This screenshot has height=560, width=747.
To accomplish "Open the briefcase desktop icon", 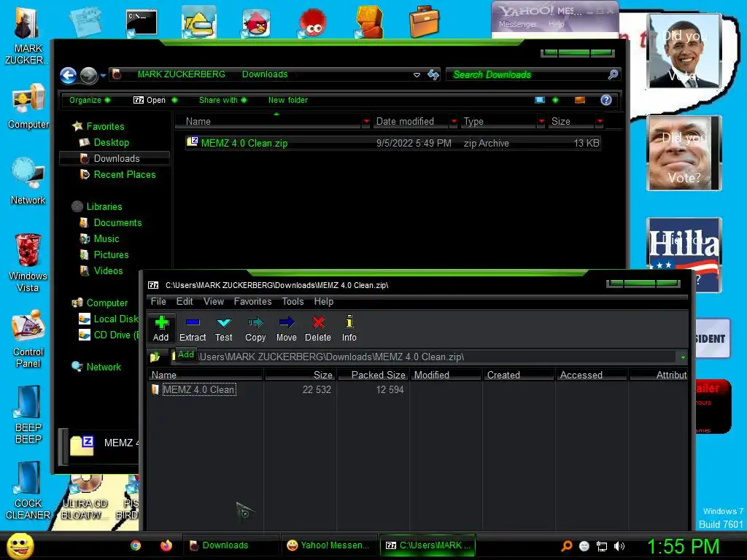I will click(424, 22).
